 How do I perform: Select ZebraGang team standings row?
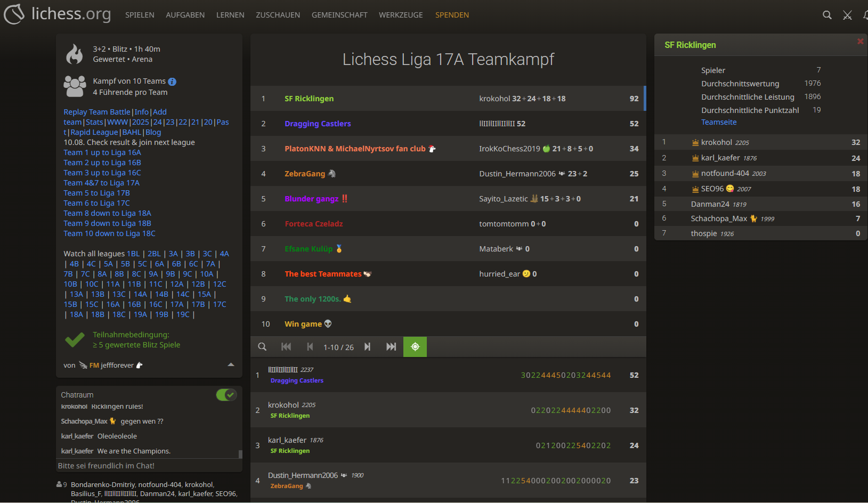pos(448,174)
